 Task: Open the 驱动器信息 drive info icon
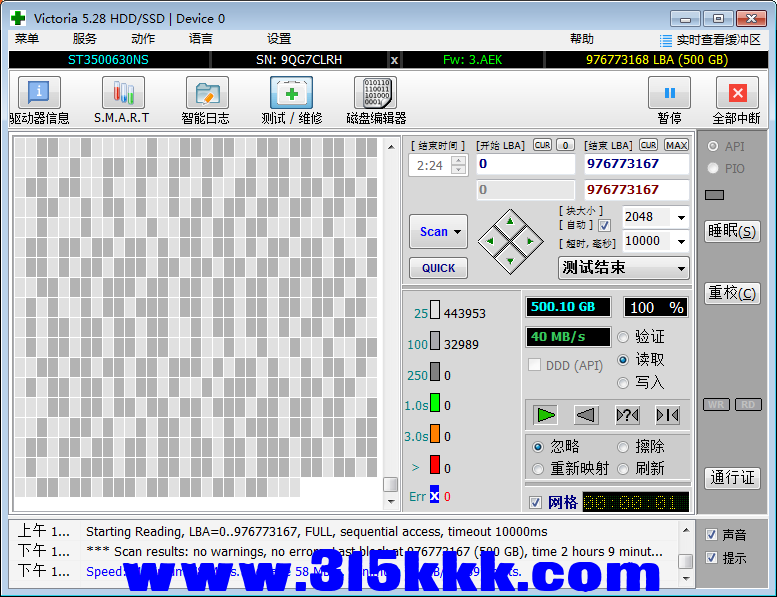tap(39, 94)
